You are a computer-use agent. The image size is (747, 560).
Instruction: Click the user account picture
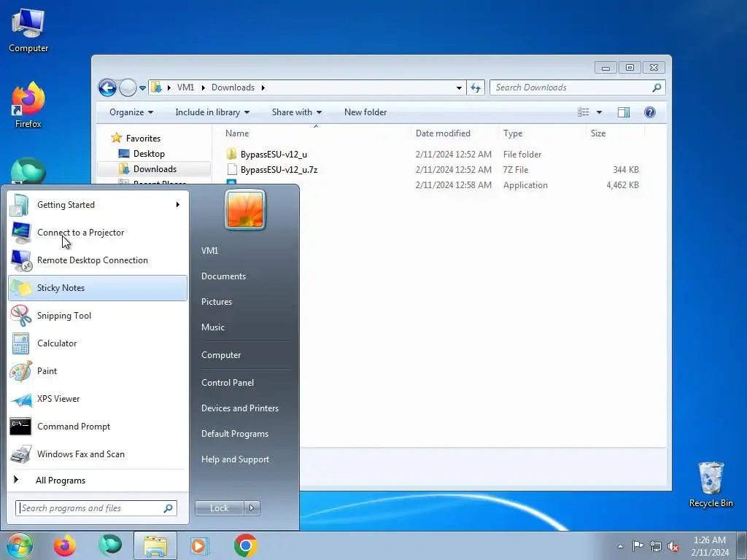click(245, 210)
